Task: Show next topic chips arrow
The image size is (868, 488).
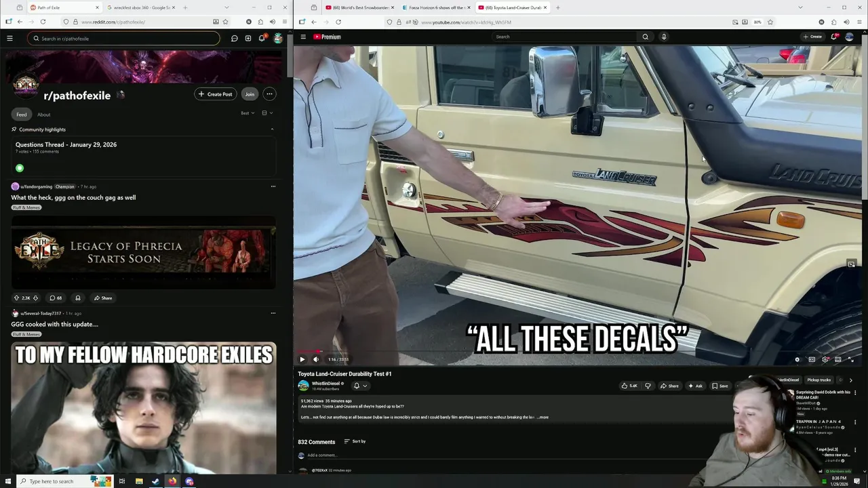Action: click(x=851, y=380)
